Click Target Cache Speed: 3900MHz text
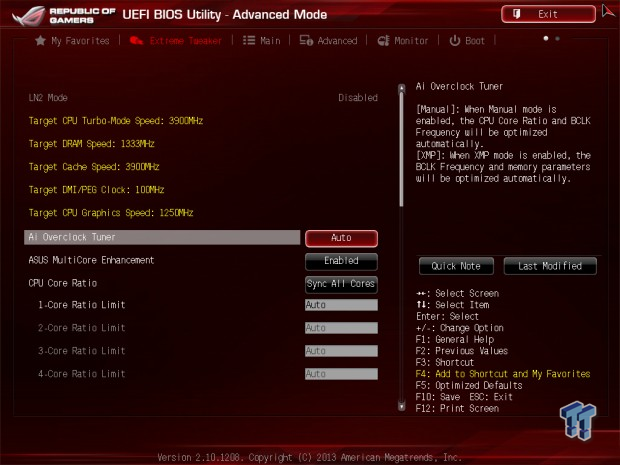Viewport: 620px width, 465px height. coord(94,167)
